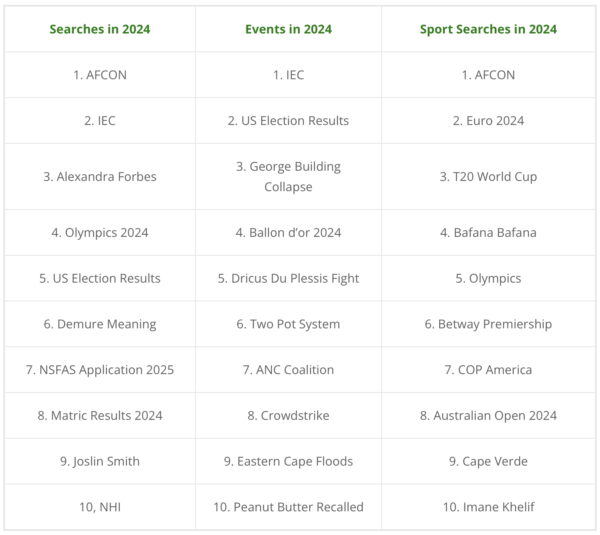
Task: Select the "3. Alexandra Forbes" cell
Action: coord(100,177)
